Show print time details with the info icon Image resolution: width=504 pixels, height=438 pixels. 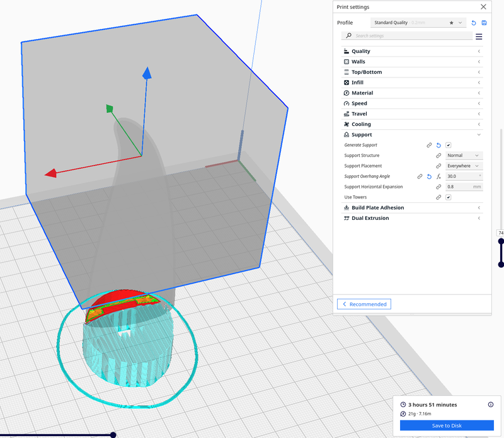[x=490, y=405]
